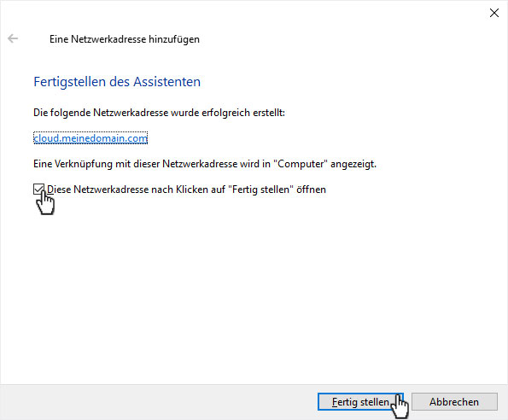Cancel the wizard with Abbrechen

454,402
